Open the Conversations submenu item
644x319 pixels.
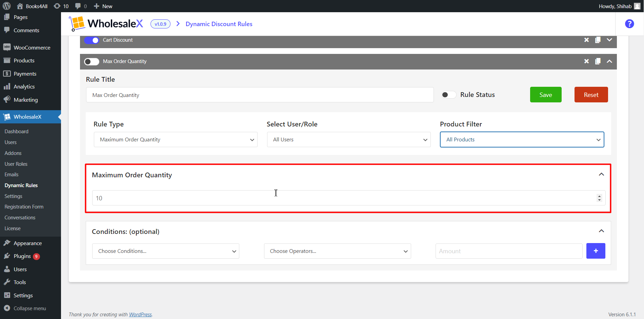click(20, 218)
